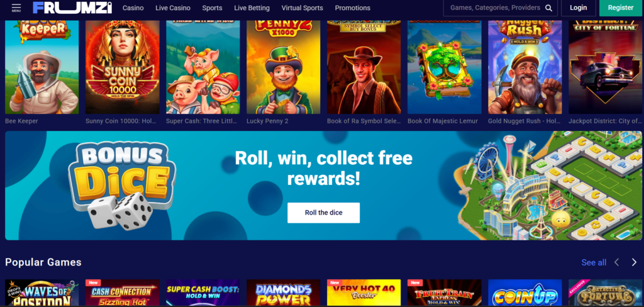Launch the Lucky Penny 2 game
This screenshot has height=307, width=644.
point(284,67)
